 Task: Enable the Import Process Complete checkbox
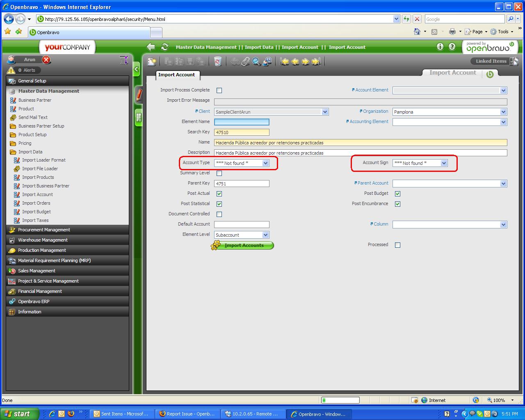tap(219, 91)
